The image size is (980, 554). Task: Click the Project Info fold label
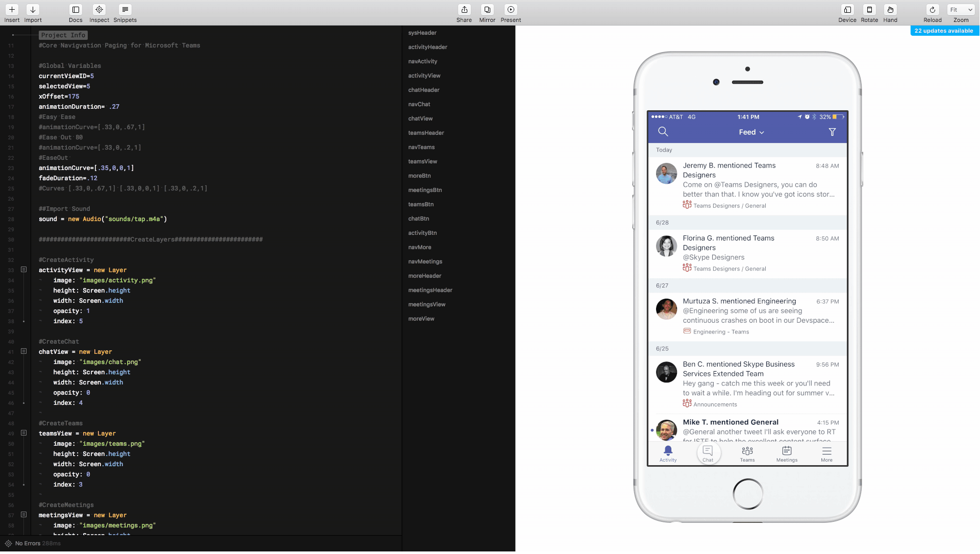tap(63, 35)
